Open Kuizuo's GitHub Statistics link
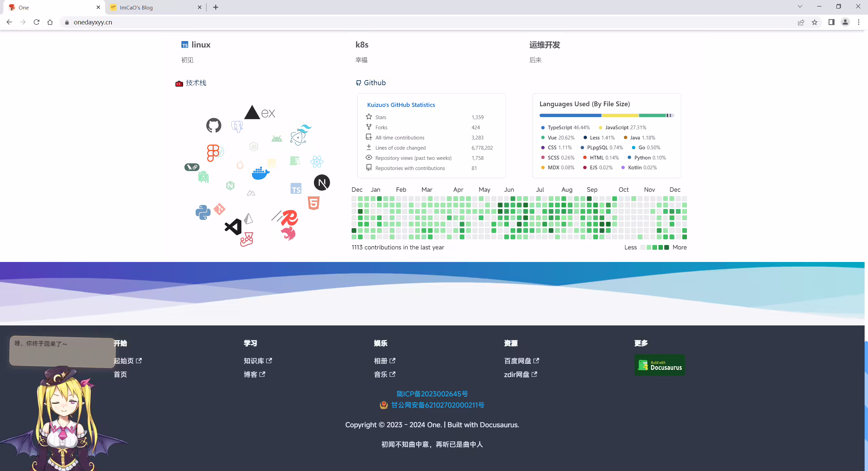The height and width of the screenshot is (471, 868). tap(401, 105)
